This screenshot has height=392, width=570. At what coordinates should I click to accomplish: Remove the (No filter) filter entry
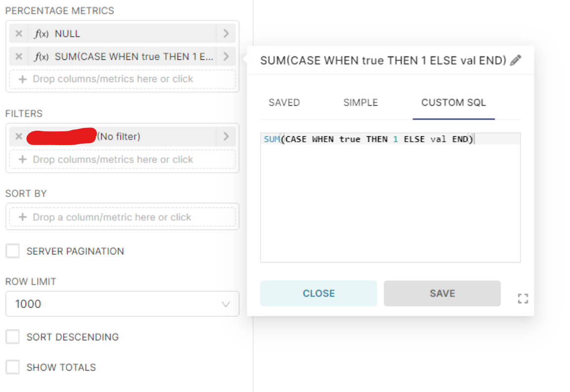pyautogui.click(x=19, y=136)
